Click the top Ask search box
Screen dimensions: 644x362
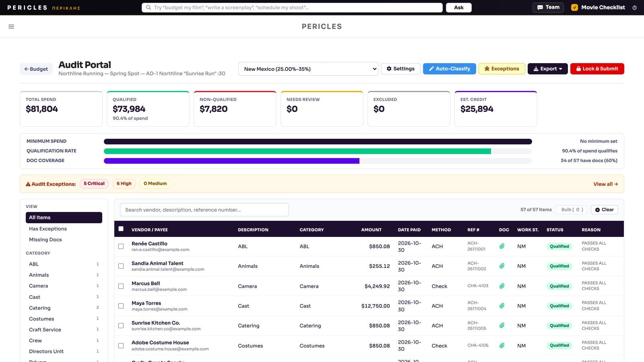point(292,8)
